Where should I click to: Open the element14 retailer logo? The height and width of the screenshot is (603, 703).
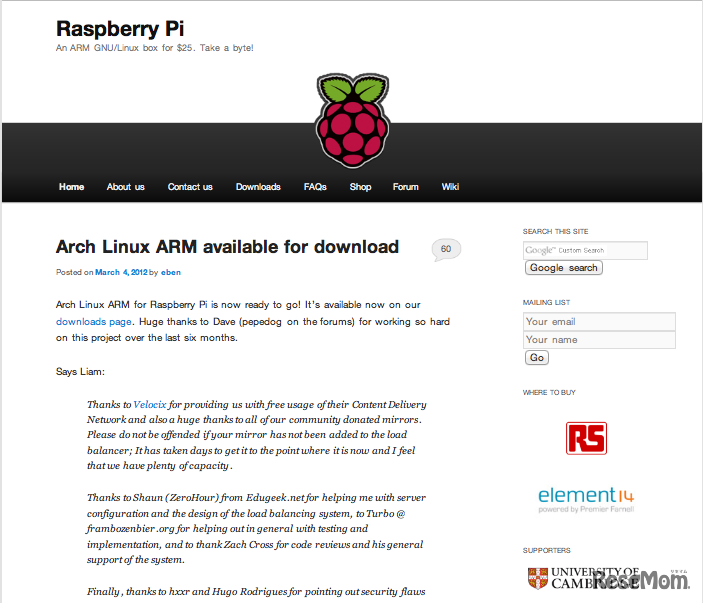[x=586, y=499]
